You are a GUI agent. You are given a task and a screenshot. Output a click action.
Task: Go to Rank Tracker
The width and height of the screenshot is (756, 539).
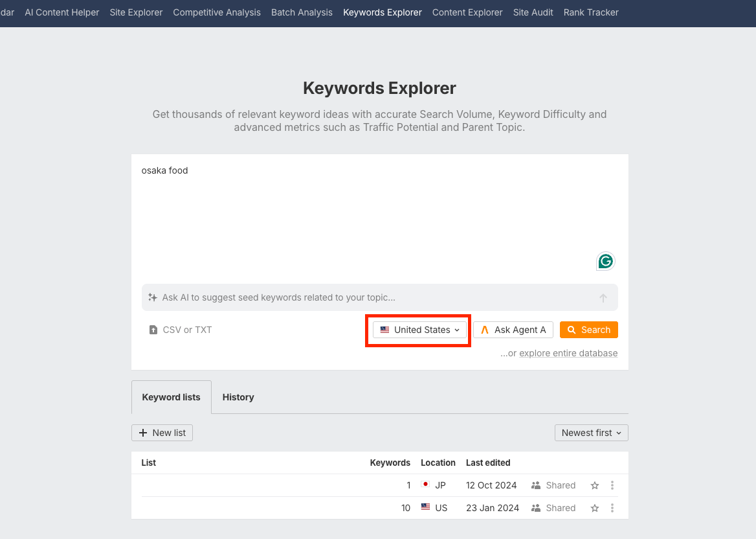coord(591,12)
